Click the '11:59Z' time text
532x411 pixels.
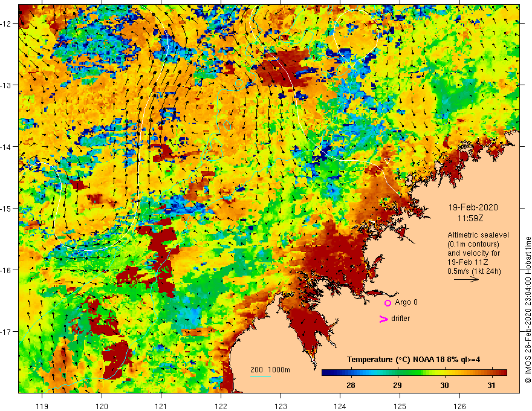coord(470,218)
